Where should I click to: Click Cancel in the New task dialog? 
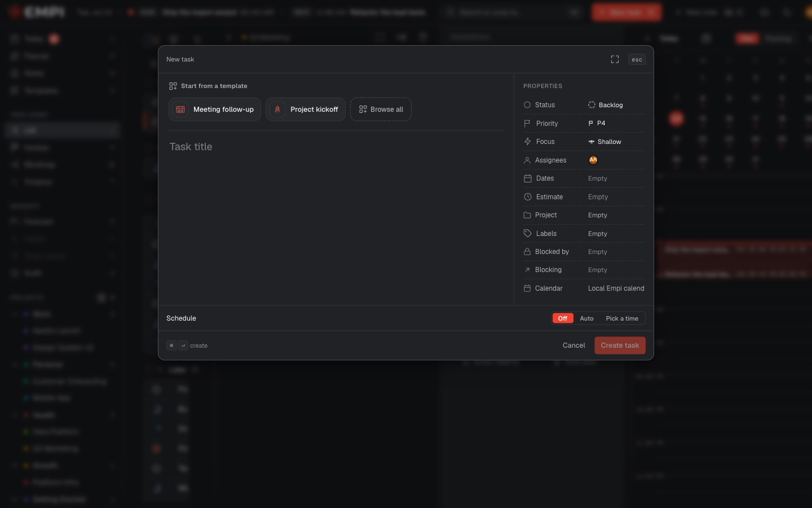(574, 345)
